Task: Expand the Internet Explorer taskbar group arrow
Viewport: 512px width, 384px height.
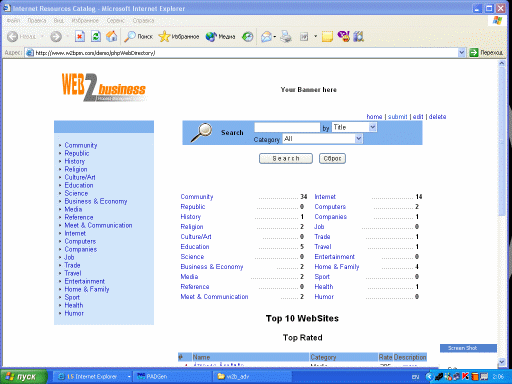Action: 129,377
